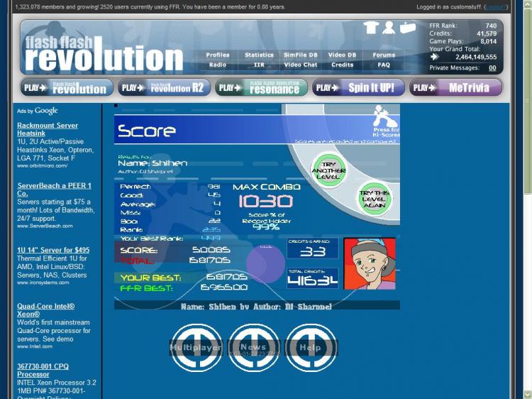Click the mailbox icon in header
532x399 pixels.
pyautogui.click(x=407, y=28)
